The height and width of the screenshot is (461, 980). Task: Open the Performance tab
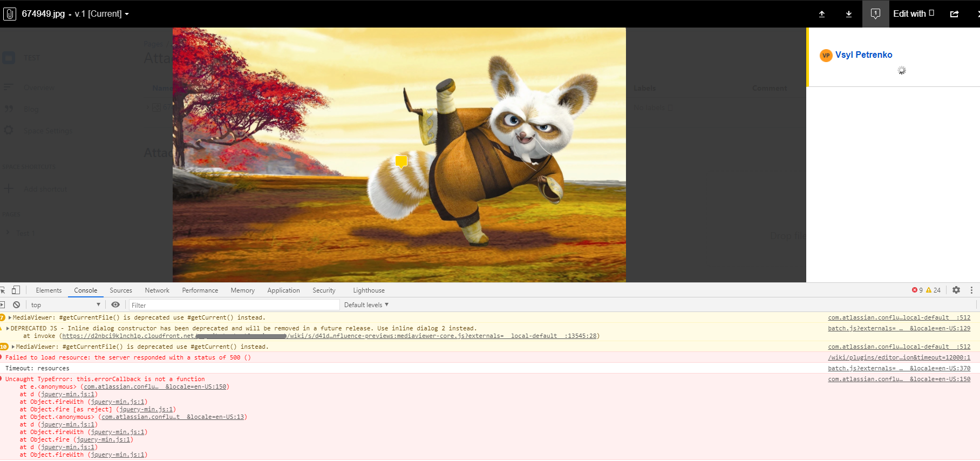200,290
